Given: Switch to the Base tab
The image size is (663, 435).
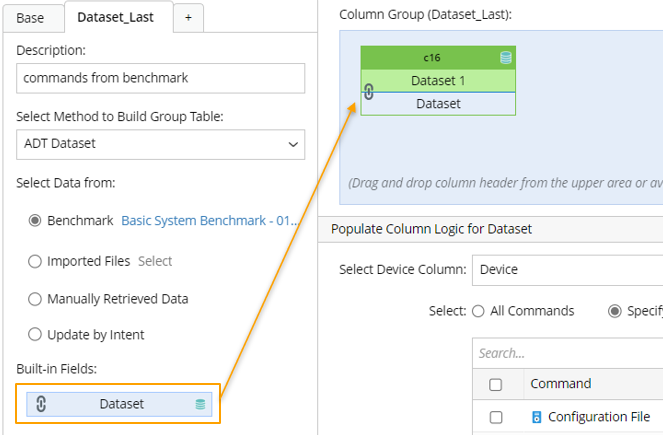Looking at the screenshot, I should click(30, 17).
